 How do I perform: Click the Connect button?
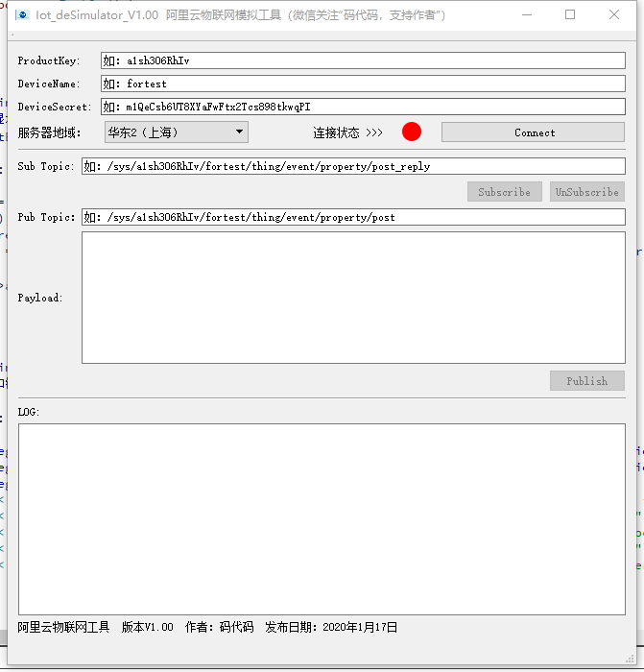[x=533, y=132]
